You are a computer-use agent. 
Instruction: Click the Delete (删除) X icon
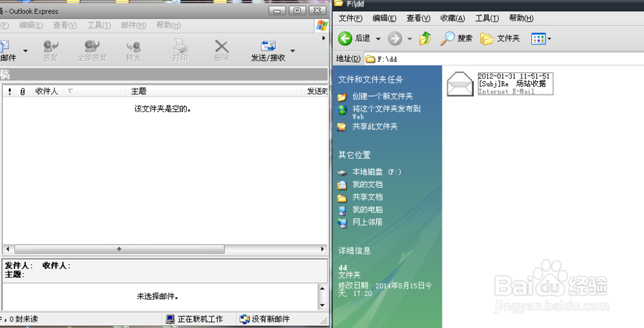(x=222, y=46)
